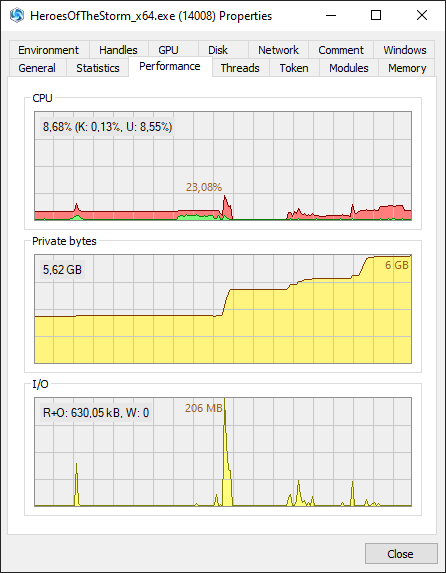This screenshot has height=573, width=446.
Task: Click the 23,08% CPU peak label
Action: pyautogui.click(x=204, y=187)
